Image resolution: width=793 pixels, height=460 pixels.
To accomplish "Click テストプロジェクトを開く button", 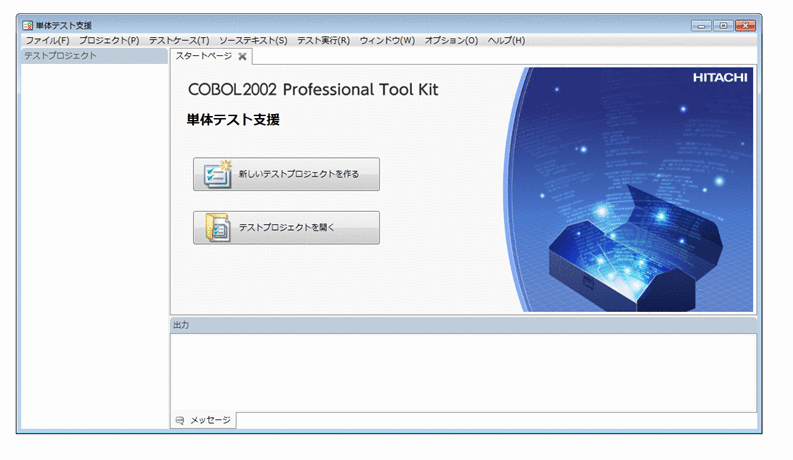I will tap(286, 227).
